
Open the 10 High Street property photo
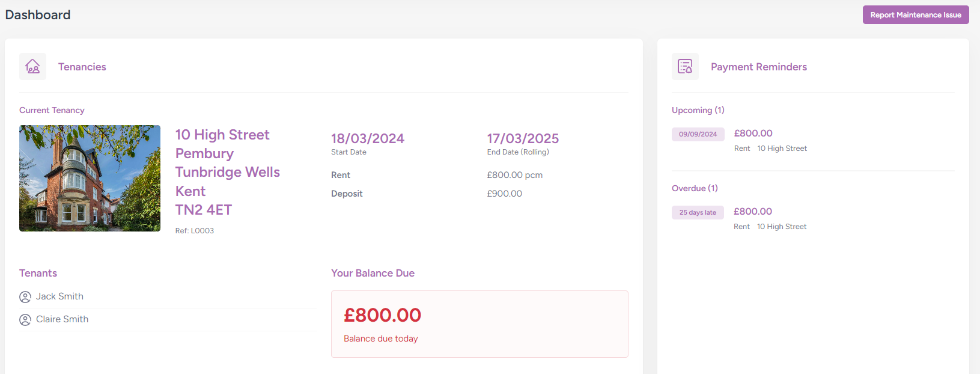pos(90,178)
